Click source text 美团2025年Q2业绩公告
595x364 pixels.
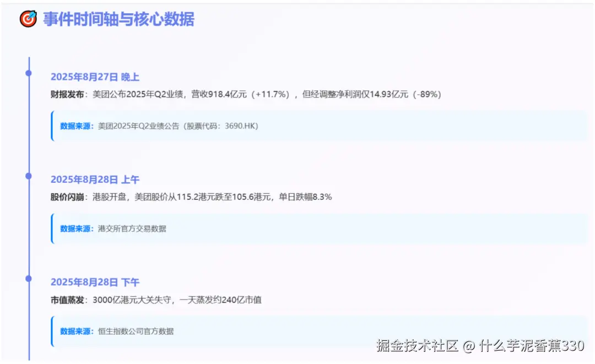138,126
